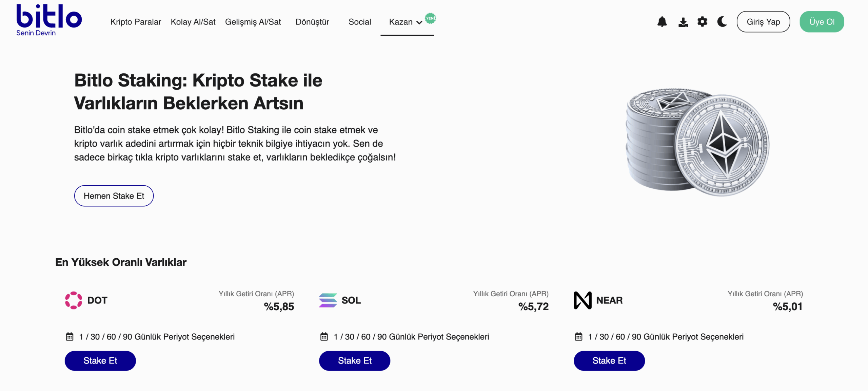
Task: Click the DOT coin icon
Action: [73, 300]
